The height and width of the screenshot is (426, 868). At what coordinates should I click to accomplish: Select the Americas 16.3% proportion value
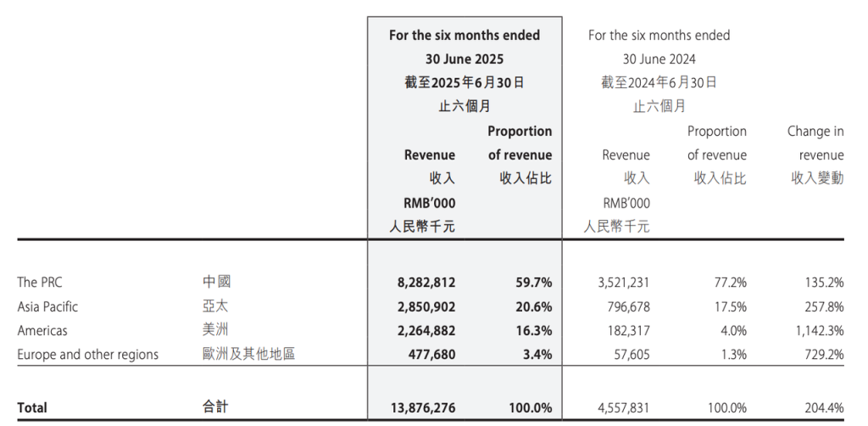pyautogui.click(x=531, y=331)
